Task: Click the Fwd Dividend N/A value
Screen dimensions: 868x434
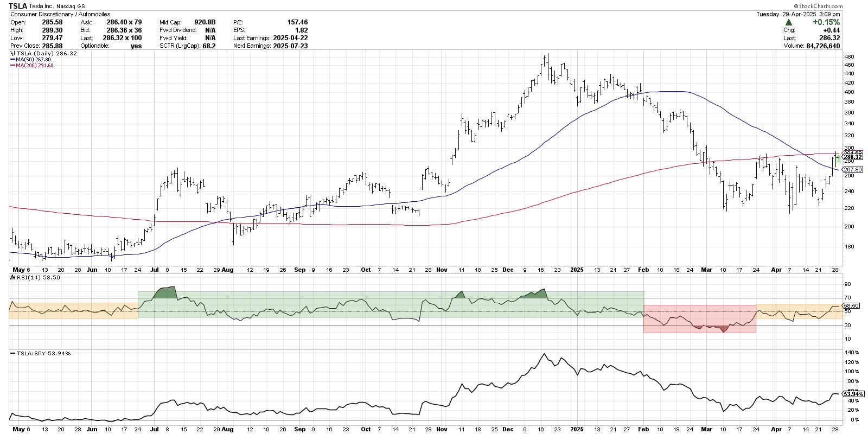Action: point(210,30)
